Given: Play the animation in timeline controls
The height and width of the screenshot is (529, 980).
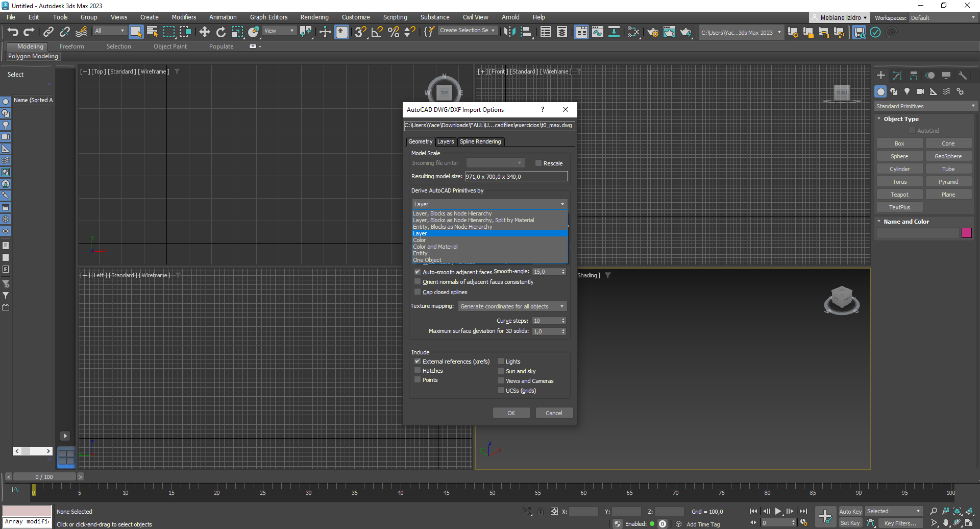Looking at the screenshot, I should (x=778, y=511).
